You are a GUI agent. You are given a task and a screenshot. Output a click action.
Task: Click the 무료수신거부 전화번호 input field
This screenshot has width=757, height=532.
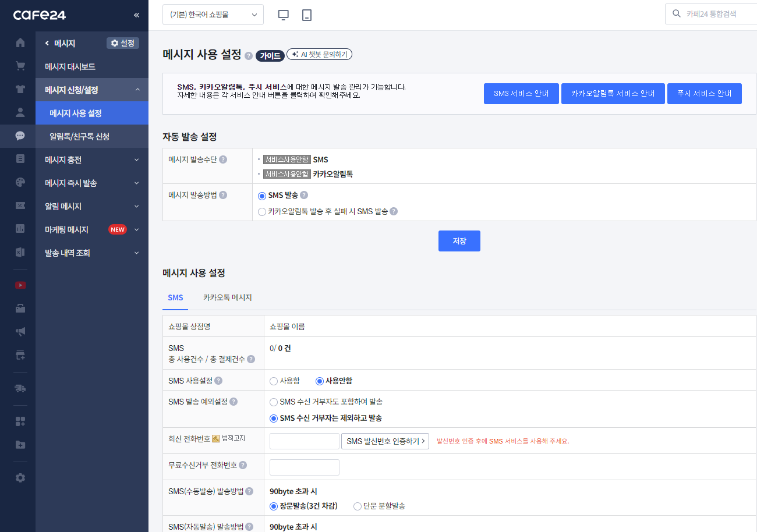point(305,467)
